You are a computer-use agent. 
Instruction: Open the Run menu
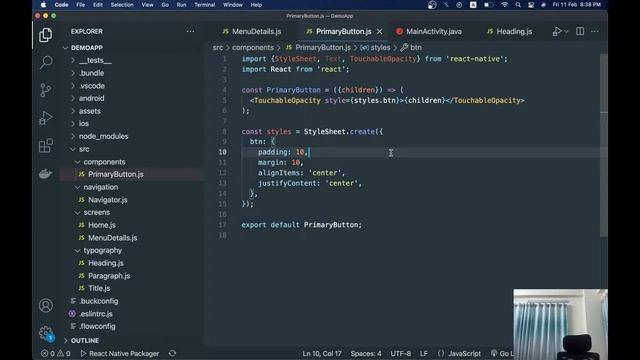181,5
